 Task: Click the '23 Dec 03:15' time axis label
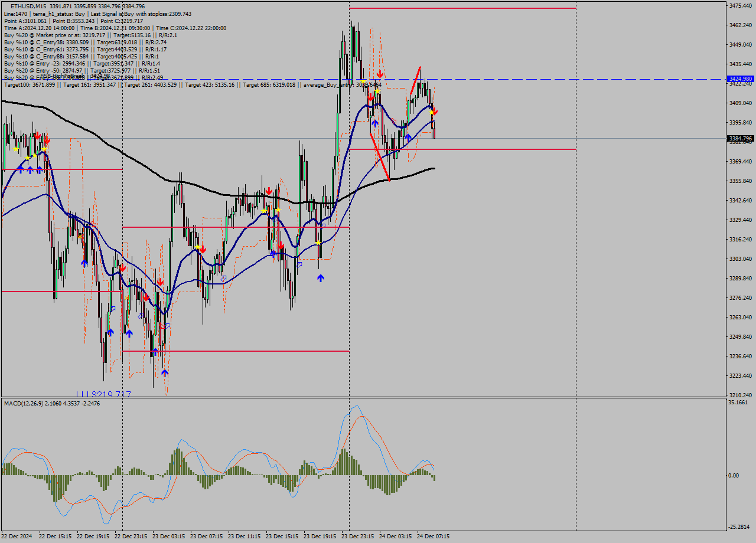(x=168, y=537)
